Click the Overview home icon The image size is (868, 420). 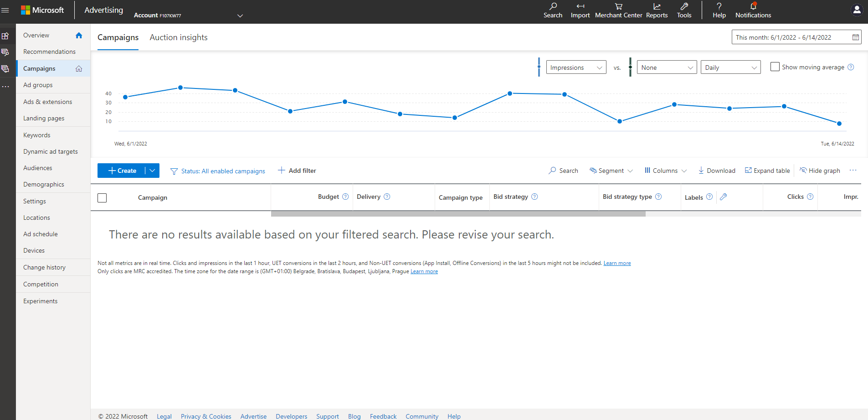coord(79,35)
